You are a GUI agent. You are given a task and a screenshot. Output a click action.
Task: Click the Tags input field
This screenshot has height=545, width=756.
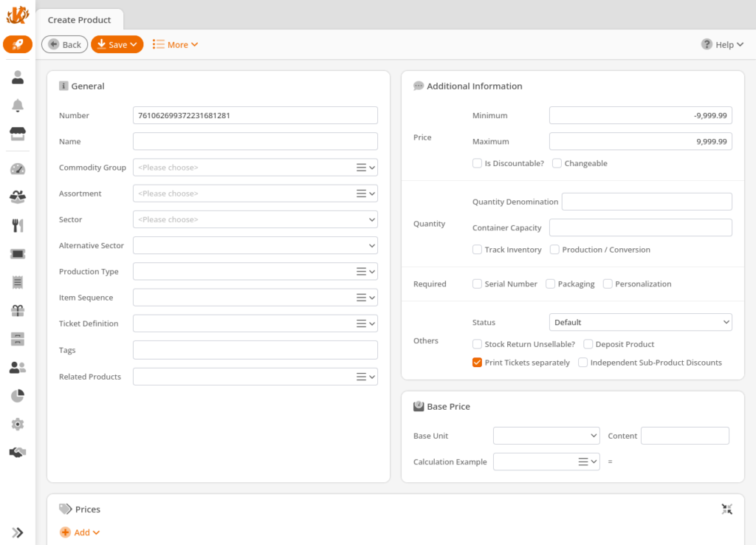(255, 350)
